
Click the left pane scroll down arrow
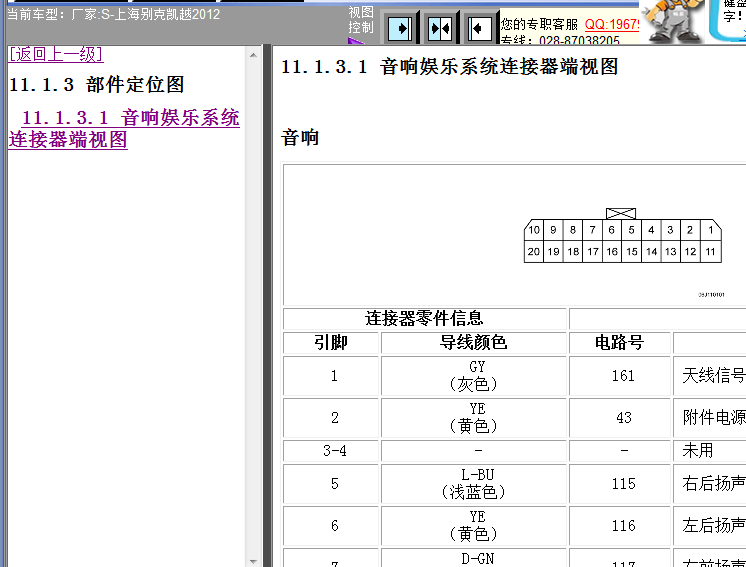[253, 561]
